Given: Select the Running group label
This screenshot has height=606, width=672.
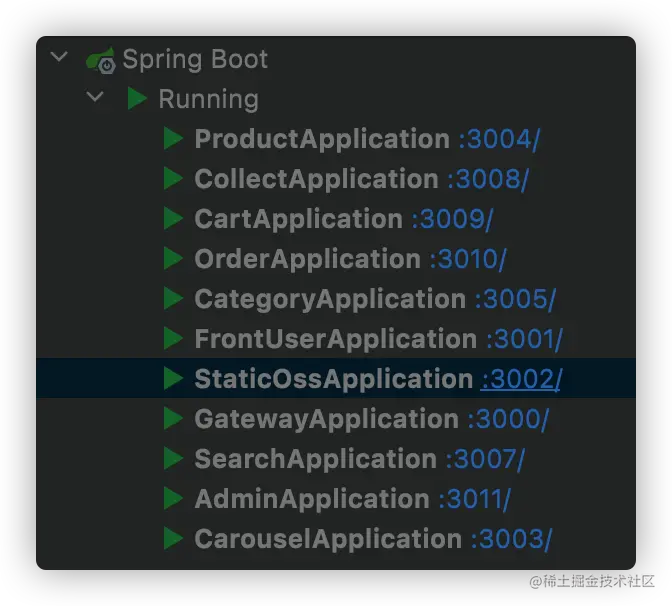Looking at the screenshot, I should [209, 99].
